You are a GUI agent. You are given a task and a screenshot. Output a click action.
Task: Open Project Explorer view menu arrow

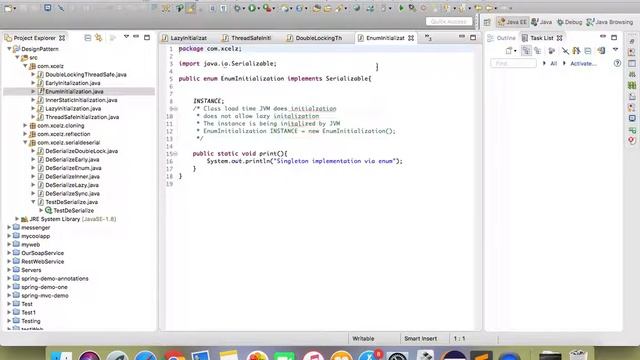click(x=127, y=37)
